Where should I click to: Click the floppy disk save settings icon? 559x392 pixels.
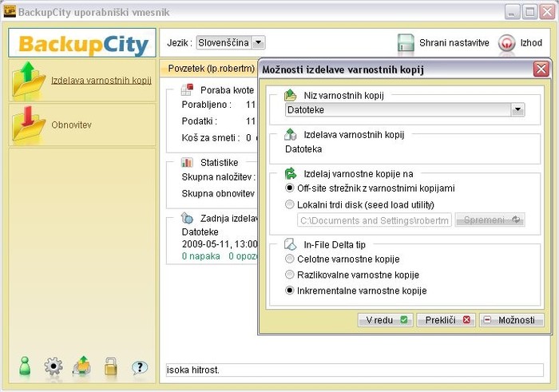pos(406,43)
